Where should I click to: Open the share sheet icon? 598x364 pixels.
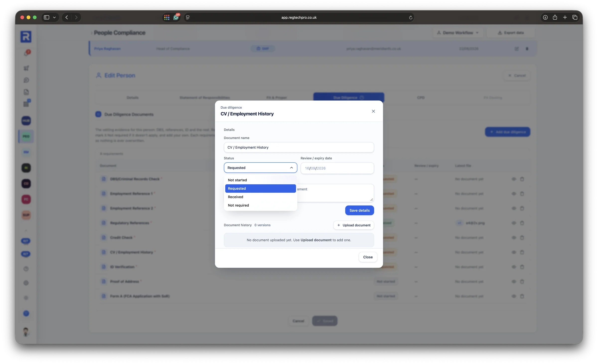point(555,17)
